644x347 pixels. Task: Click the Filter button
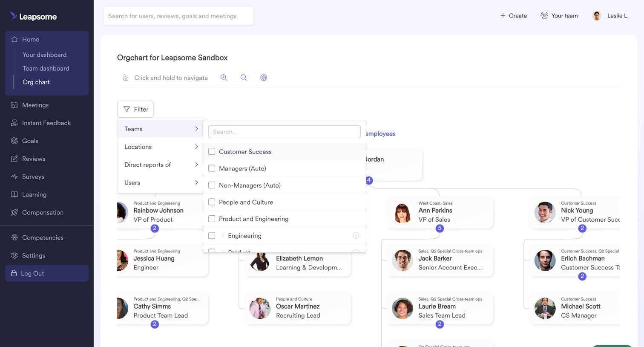click(x=135, y=109)
